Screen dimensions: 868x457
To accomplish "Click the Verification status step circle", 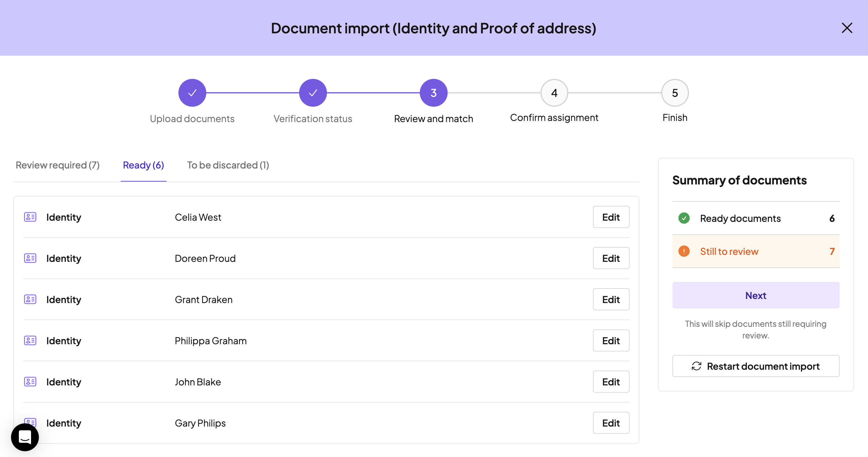I will click(313, 93).
